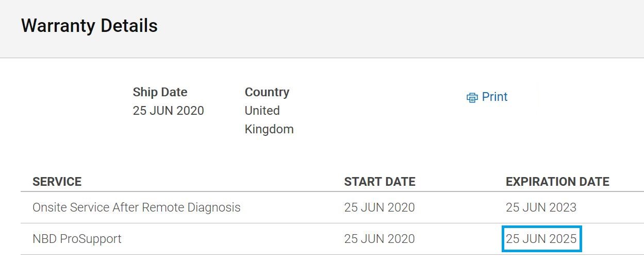Click the expiration date 25 JUN 2023
644x280 pixels.
pos(541,207)
